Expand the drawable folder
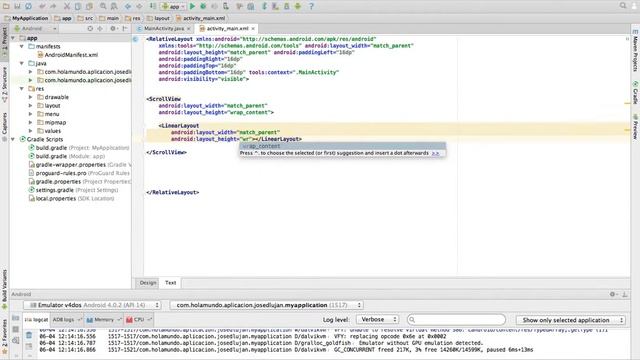 [31, 97]
